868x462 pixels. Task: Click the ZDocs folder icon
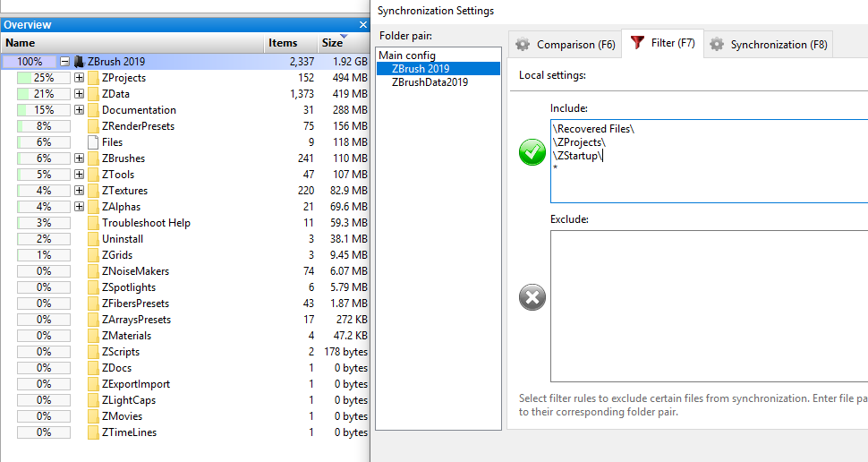tap(93, 367)
